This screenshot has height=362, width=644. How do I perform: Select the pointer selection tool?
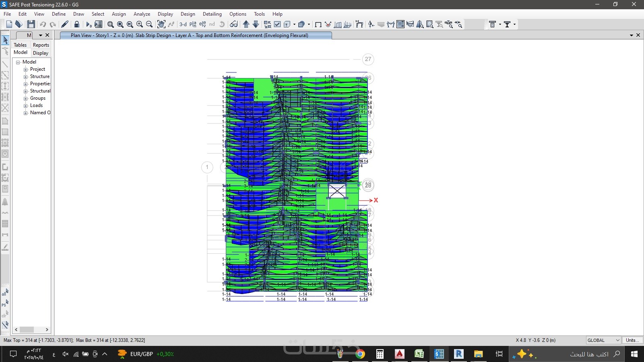(x=5, y=40)
